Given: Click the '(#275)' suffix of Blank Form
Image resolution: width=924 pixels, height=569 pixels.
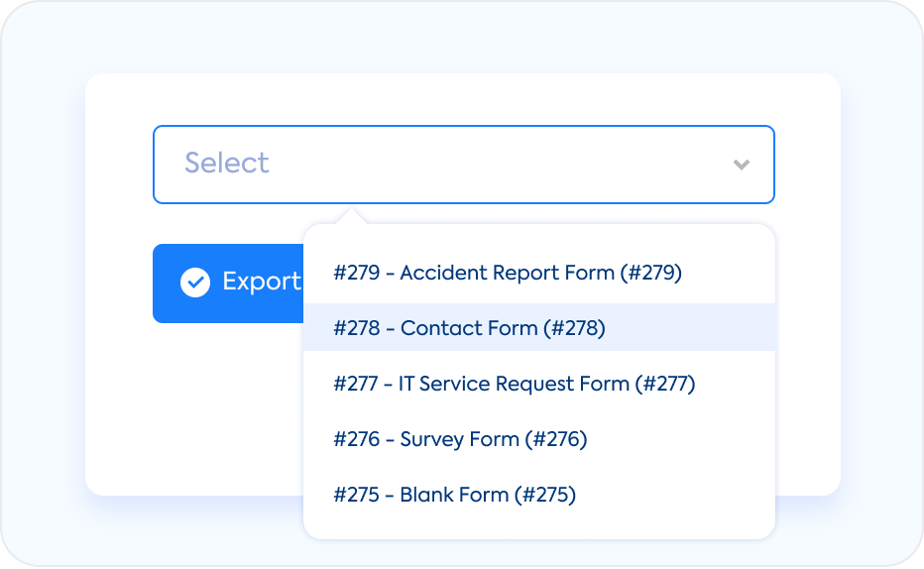Looking at the screenshot, I should click(545, 495).
